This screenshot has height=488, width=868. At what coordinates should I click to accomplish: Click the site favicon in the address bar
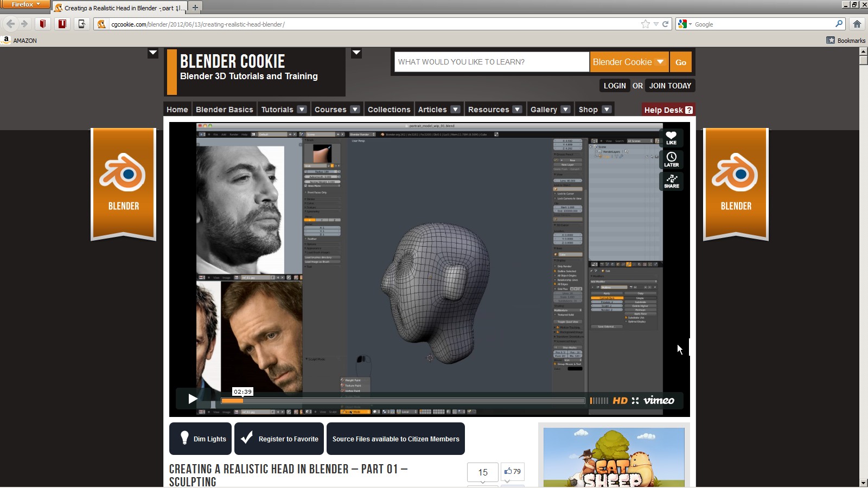pos(101,24)
